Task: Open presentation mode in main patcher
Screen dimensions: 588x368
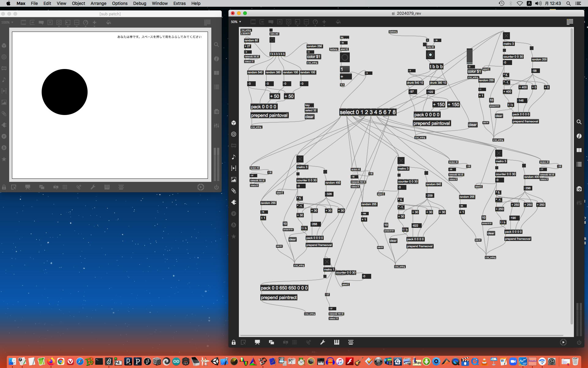Action: tap(257, 342)
